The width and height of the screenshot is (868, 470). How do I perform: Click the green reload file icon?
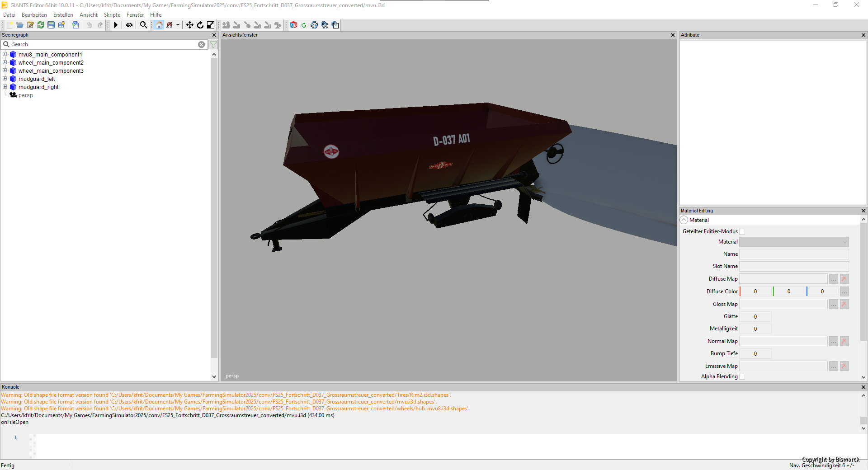pos(41,25)
